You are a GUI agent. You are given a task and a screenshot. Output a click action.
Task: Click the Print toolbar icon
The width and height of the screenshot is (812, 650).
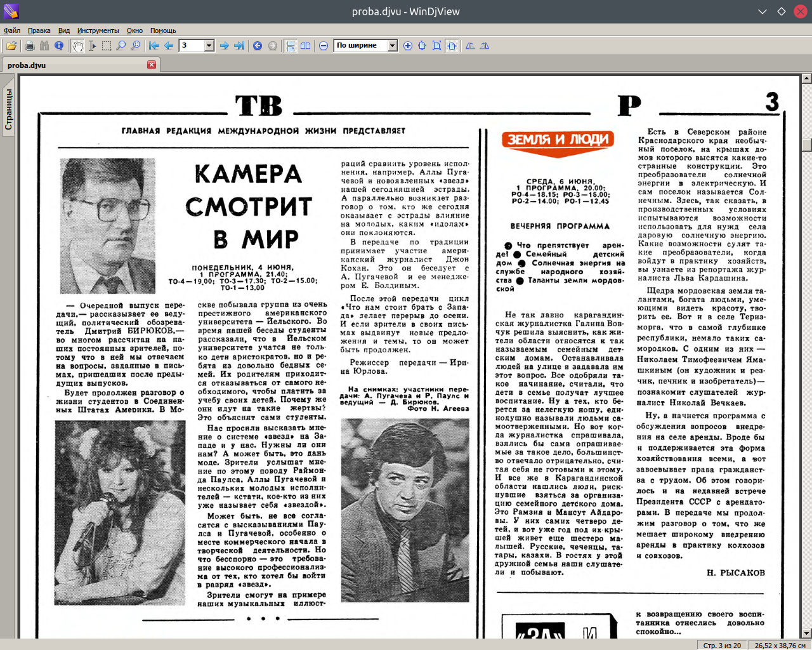pos(29,46)
